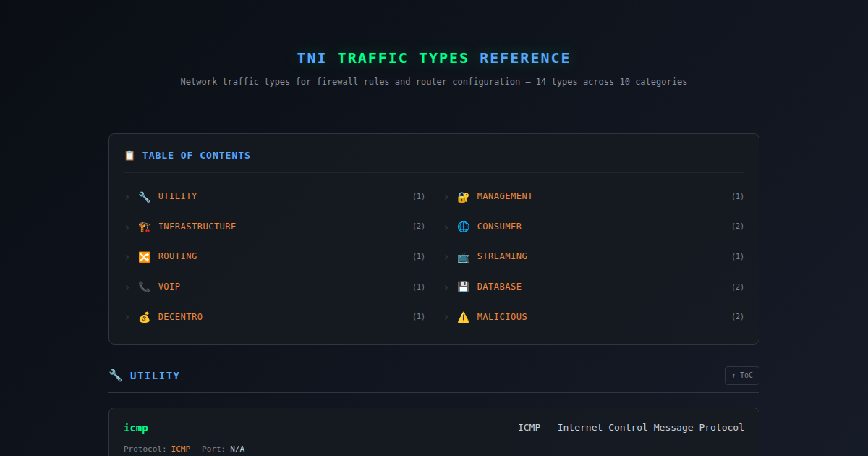Viewport: 868px width, 456px height.
Task: Click the ↑ ToC button
Action: pos(742,376)
